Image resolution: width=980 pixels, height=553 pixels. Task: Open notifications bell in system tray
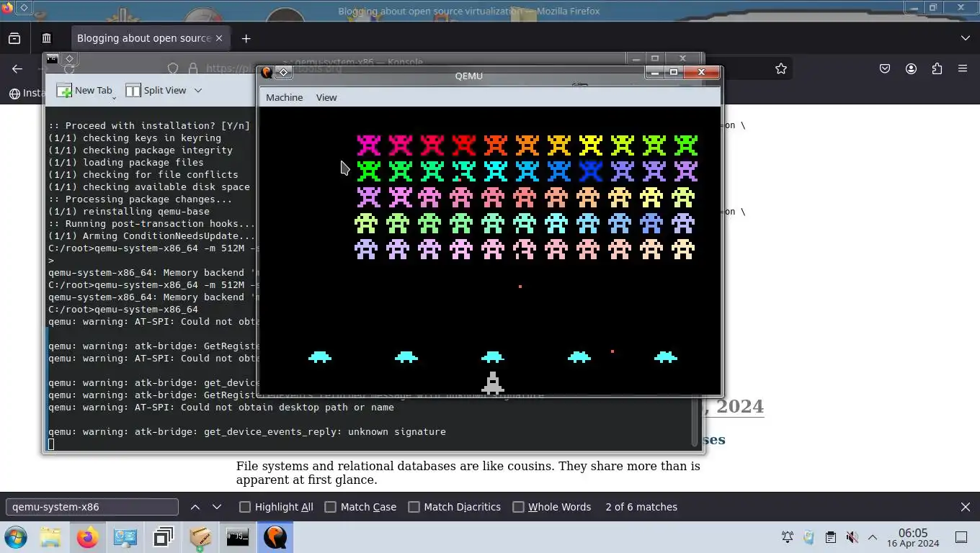pos(788,537)
